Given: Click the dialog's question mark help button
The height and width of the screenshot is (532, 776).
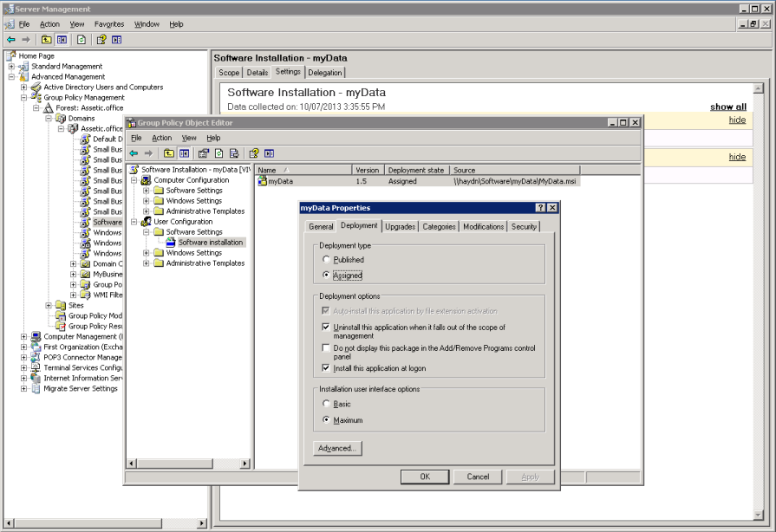Looking at the screenshot, I should (x=540, y=208).
